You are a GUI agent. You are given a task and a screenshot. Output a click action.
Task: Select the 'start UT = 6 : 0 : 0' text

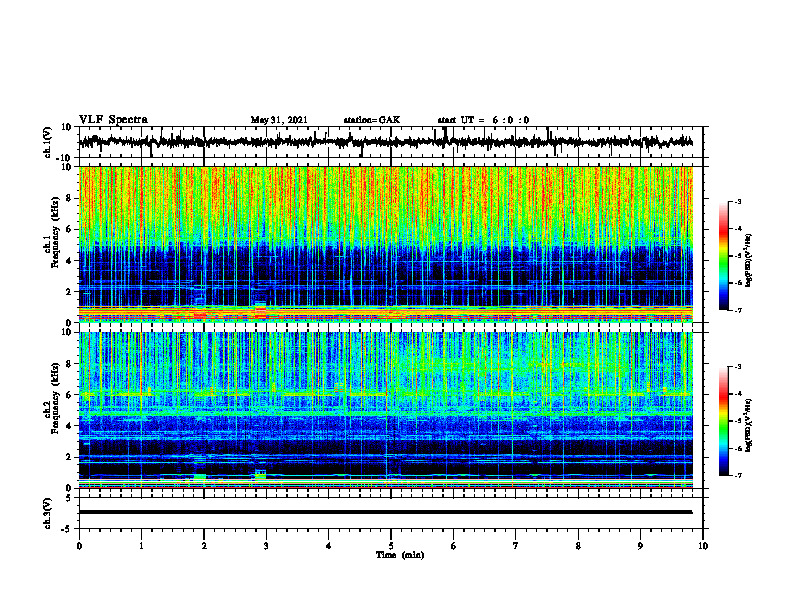coord(483,120)
